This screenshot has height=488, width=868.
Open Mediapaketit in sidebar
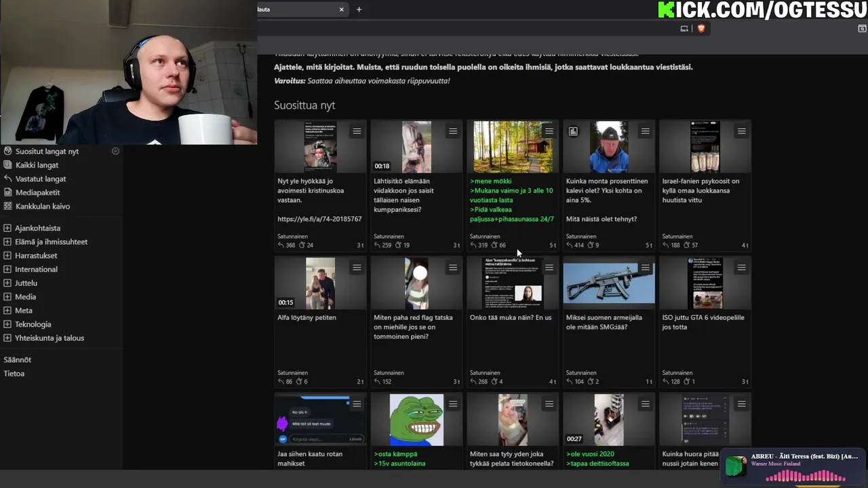point(37,192)
